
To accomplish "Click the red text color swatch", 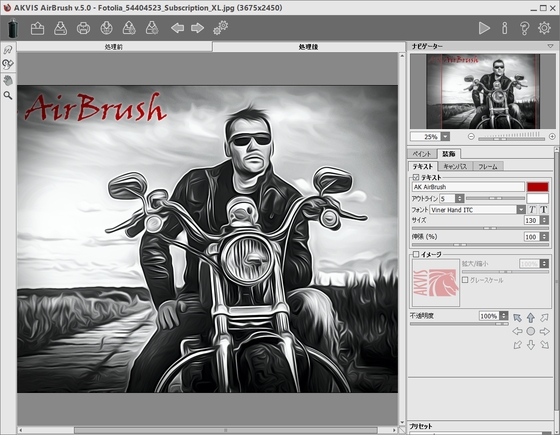I will click(538, 187).
